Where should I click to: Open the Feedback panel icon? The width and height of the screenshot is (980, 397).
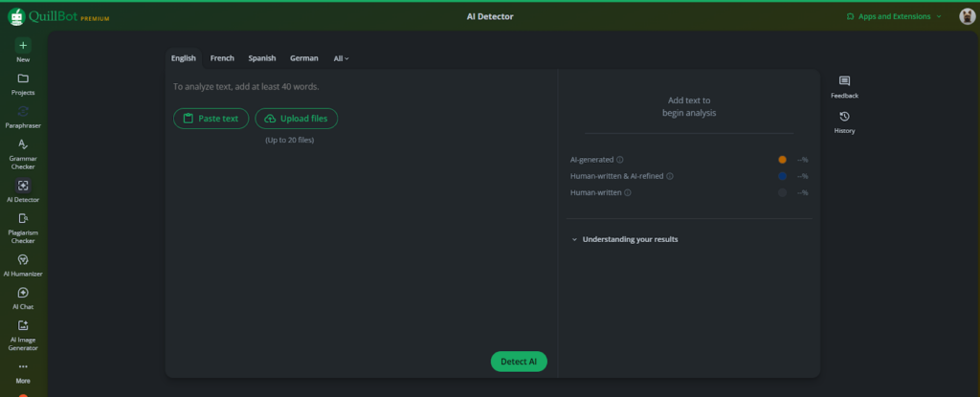[844, 81]
